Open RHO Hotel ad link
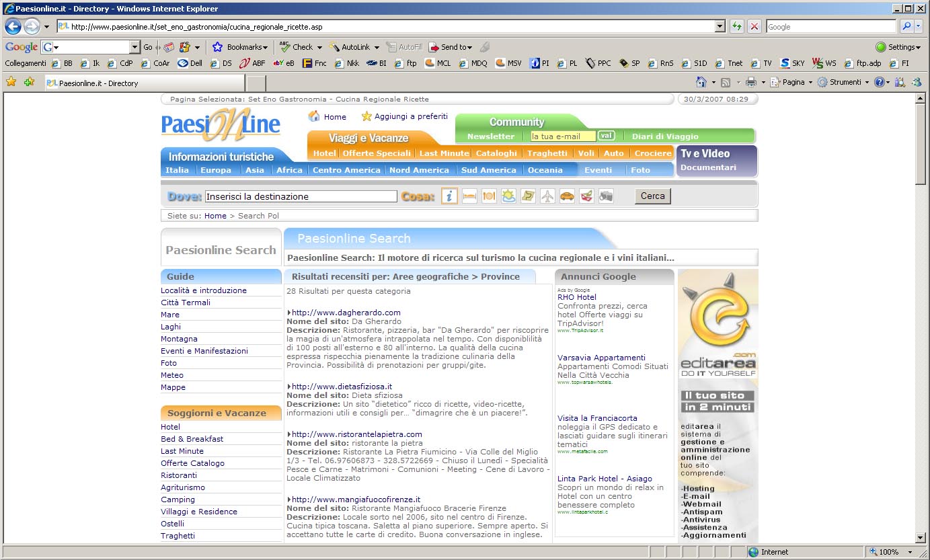This screenshot has width=930, height=560. point(577,297)
